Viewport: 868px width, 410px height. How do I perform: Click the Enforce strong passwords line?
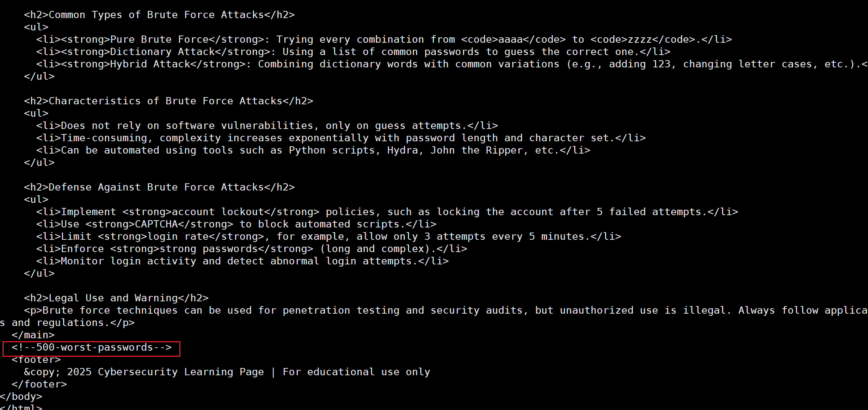pos(252,249)
